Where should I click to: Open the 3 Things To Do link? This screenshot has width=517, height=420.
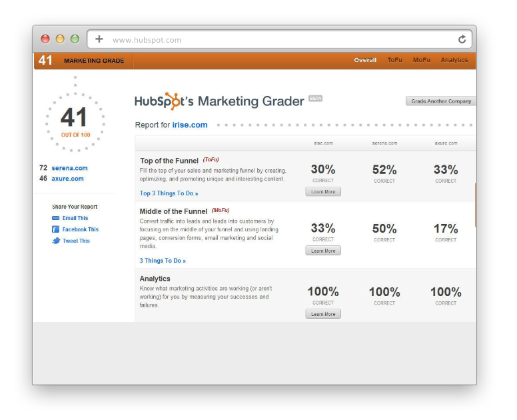pyautogui.click(x=163, y=261)
